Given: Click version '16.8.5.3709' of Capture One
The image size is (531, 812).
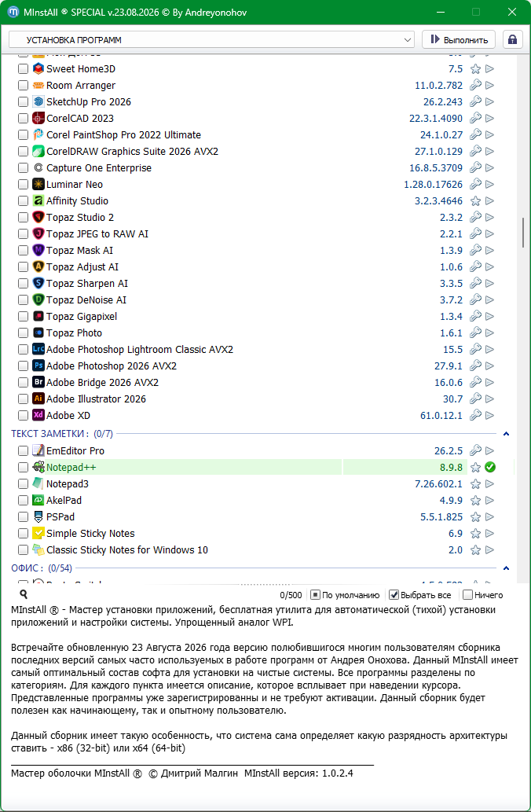Looking at the screenshot, I should 436,168.
